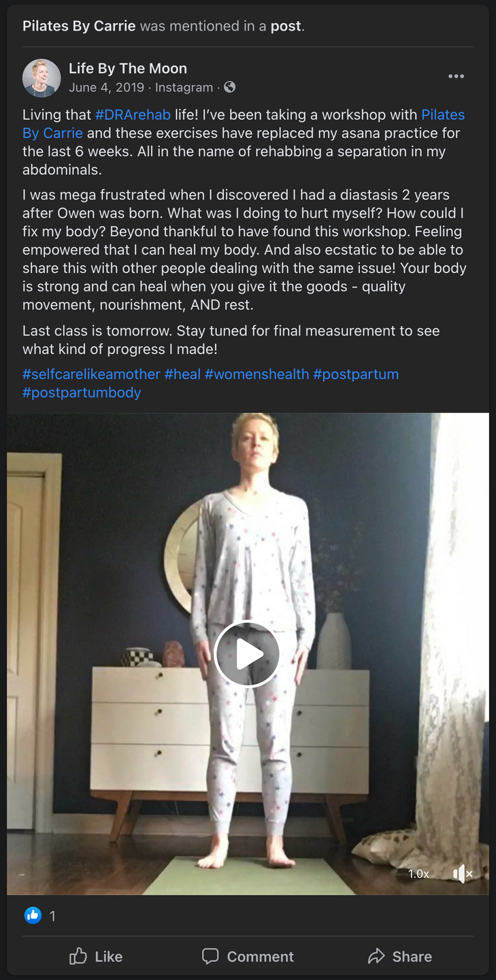Comment on the post

(248, 956)
